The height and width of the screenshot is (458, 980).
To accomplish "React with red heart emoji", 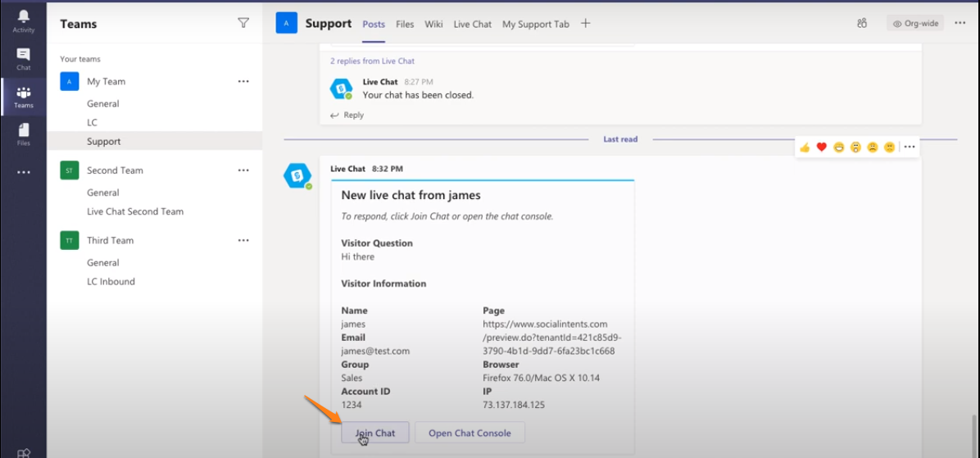I will tap(821, 147).
